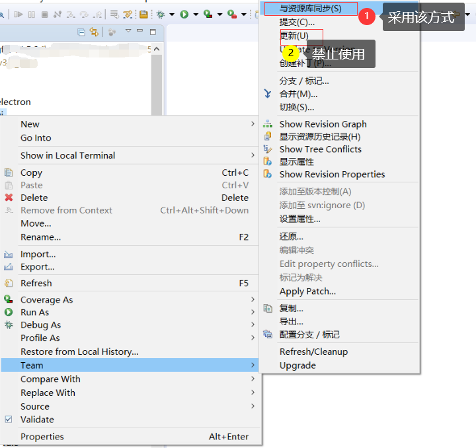Open the Run button dropdown arrow
This screenshot has height=448, width=476.
(x=196, y=14)
